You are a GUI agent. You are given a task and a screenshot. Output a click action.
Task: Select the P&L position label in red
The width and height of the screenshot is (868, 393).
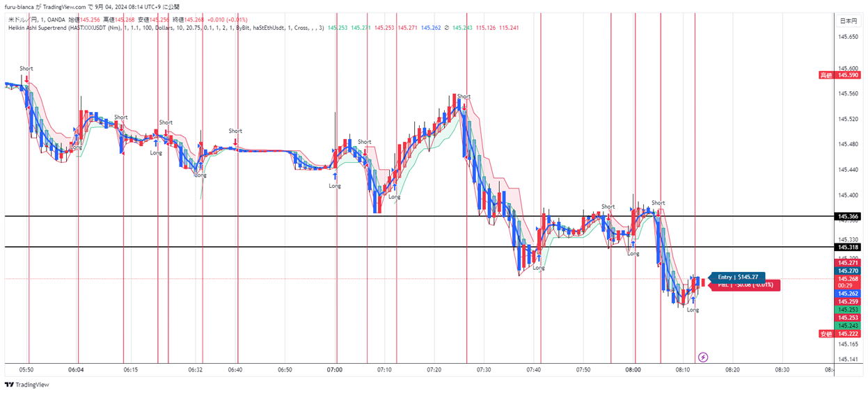[x=744, y=284]
